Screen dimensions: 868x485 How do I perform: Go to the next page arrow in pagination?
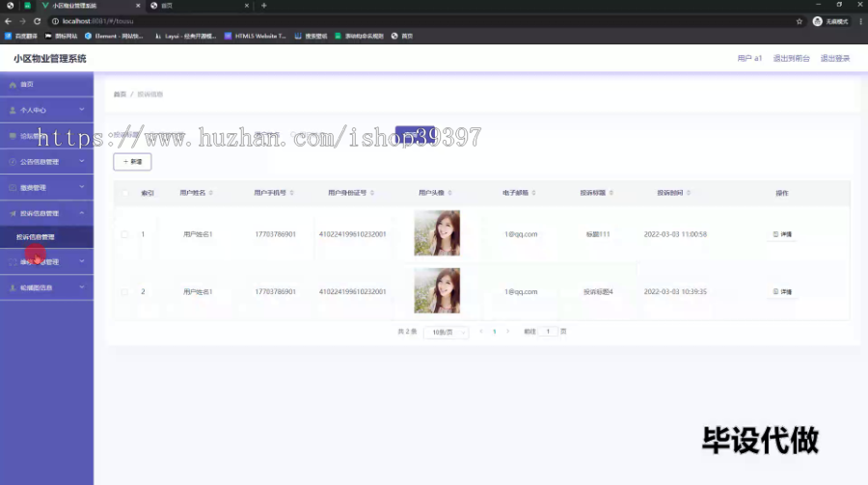point(507,332)
